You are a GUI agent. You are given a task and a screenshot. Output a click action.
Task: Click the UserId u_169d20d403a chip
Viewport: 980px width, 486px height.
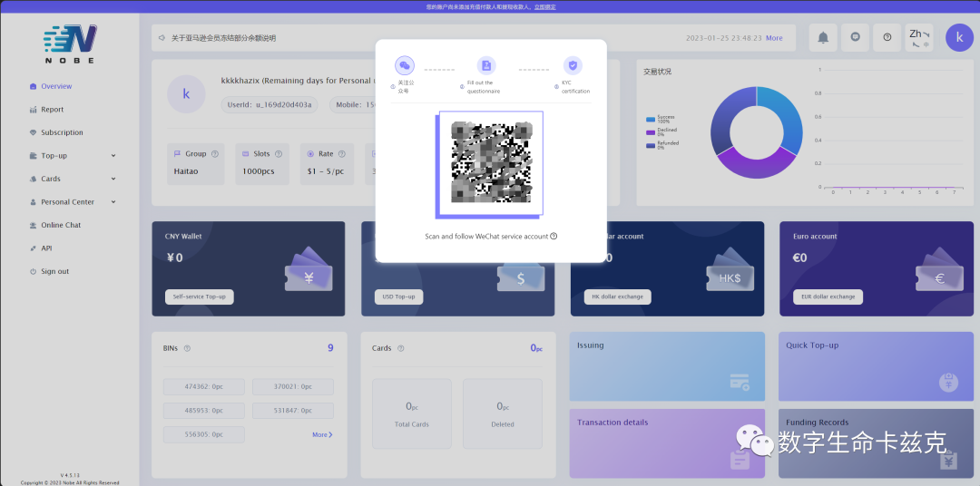tap(270, 104)
